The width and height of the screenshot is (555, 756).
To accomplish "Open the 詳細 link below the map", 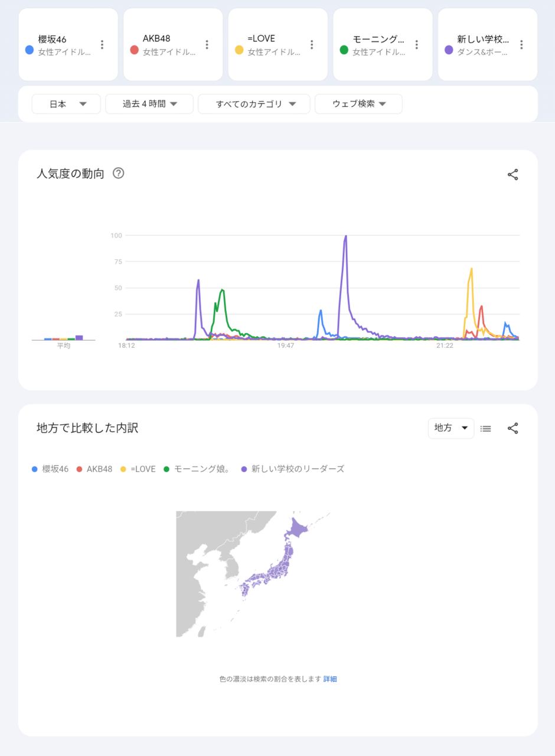I will [330, 679].
